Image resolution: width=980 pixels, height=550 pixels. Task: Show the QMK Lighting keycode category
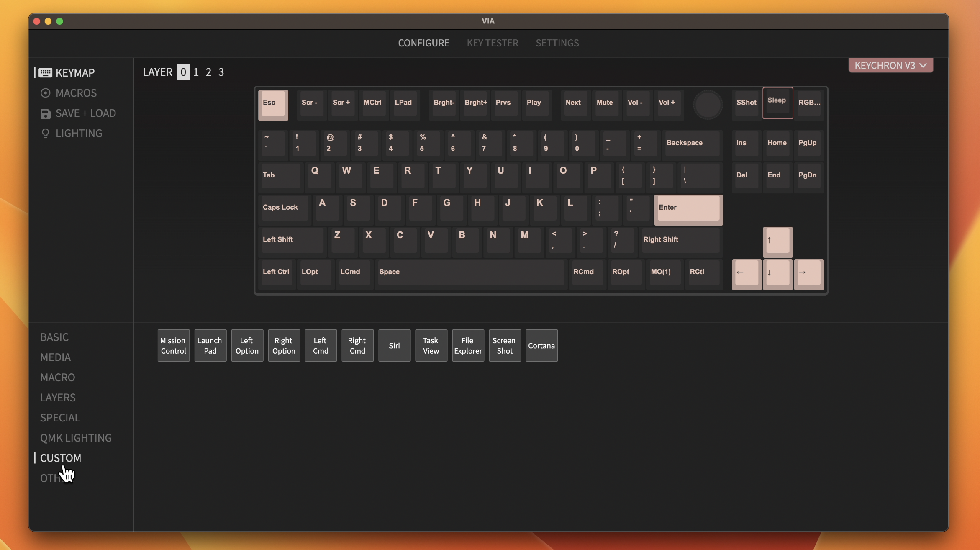click(x=76, y=437)
